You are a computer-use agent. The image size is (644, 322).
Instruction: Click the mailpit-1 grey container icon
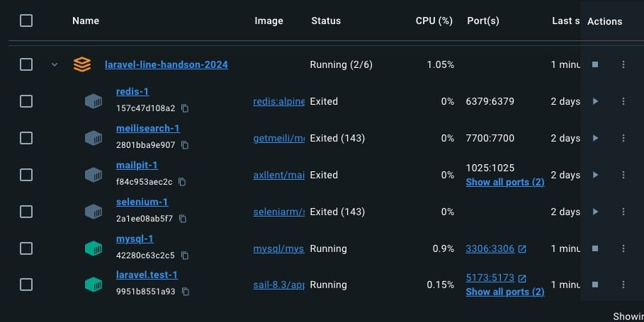point(94,175)
